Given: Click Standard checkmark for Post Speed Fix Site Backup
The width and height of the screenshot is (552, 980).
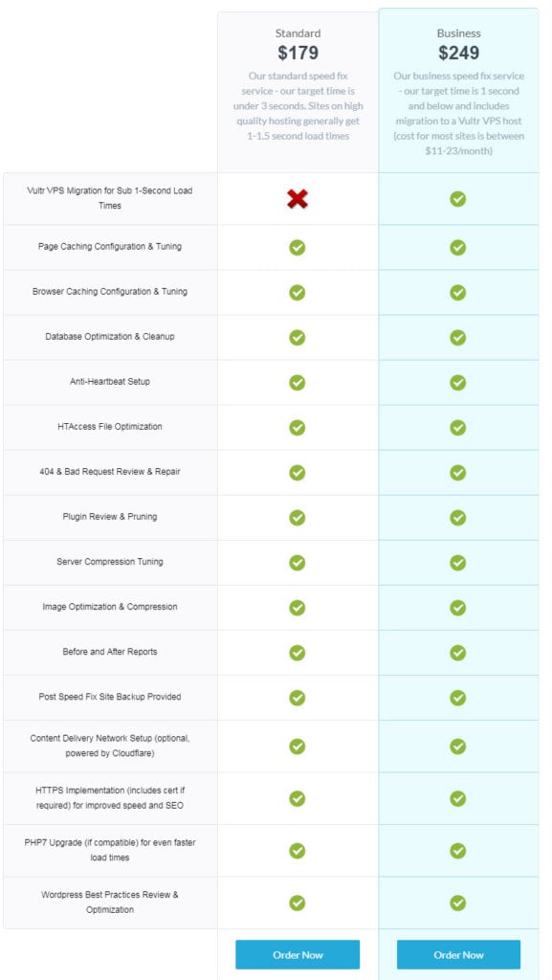Looking at the screenshot, I should (x=298, y=698).
